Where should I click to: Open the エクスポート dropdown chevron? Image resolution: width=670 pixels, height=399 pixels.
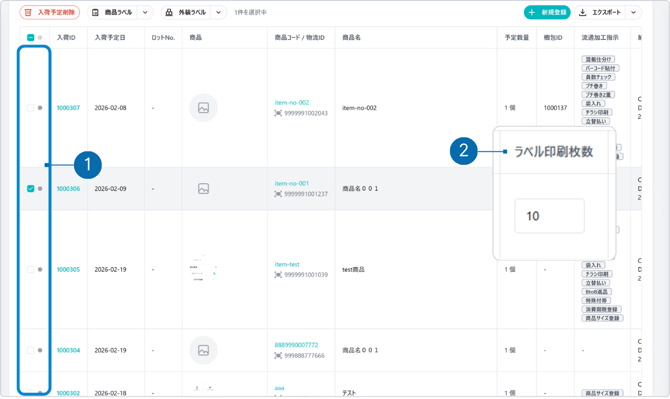[x=634, y=12]
